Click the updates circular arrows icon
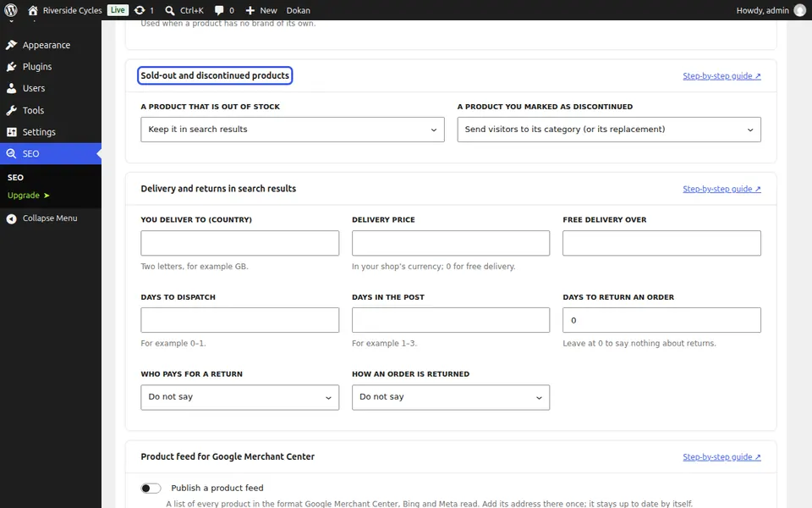This screenshot has height=508, width=812. (x=140, y=10)
